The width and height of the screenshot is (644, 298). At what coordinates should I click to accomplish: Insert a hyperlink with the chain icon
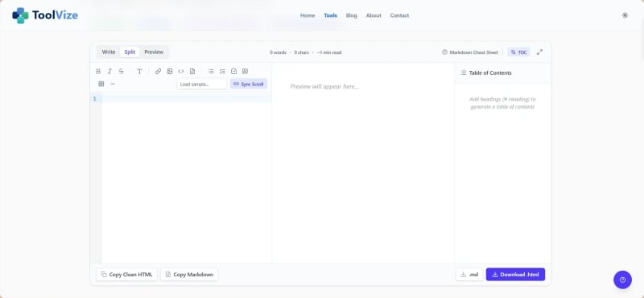[x=158, y=72]
